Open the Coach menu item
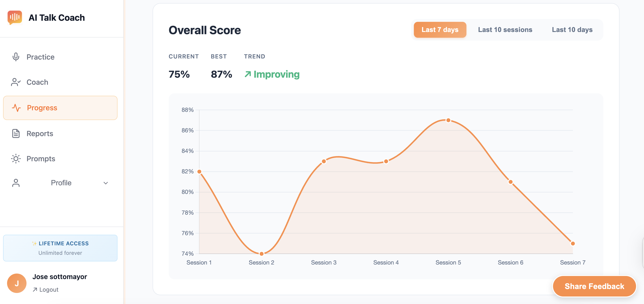The width and height of the screenshot is (644, 304). 37,82
